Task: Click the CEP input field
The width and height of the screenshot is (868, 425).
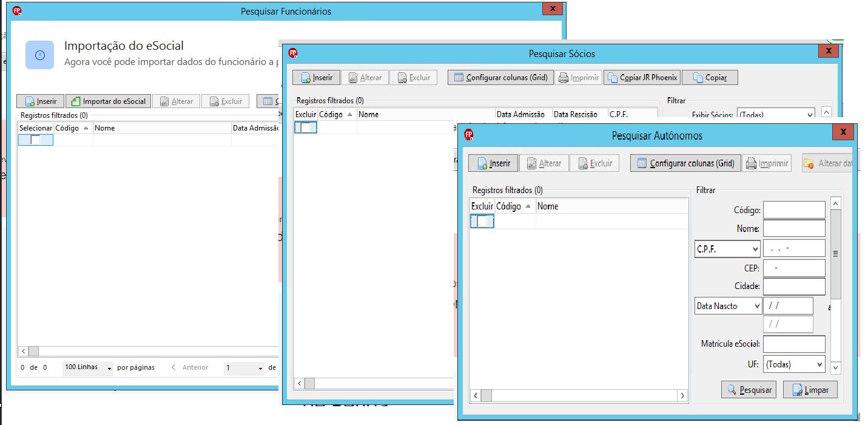Action: pyautogui.click(x=794, y=268)
